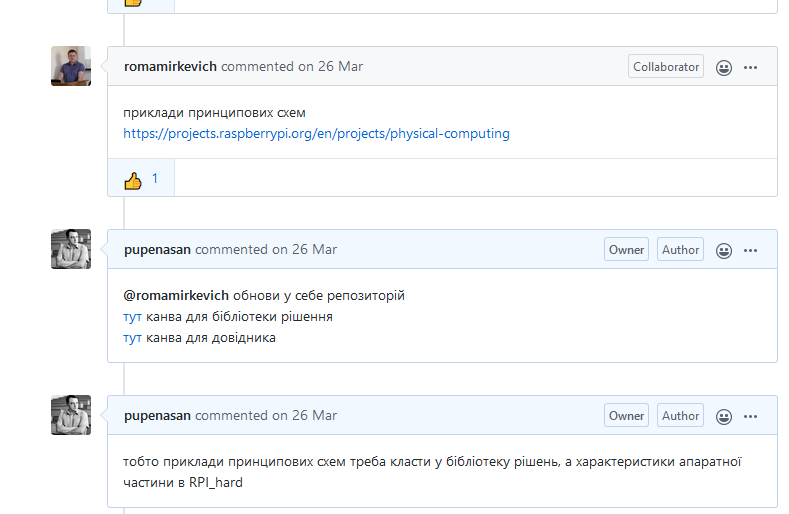Screen dimensions: 789x514
Task: Click 'on 26 Mar' timestamp in romamirkevich's comment
Action: coord(330,67)
